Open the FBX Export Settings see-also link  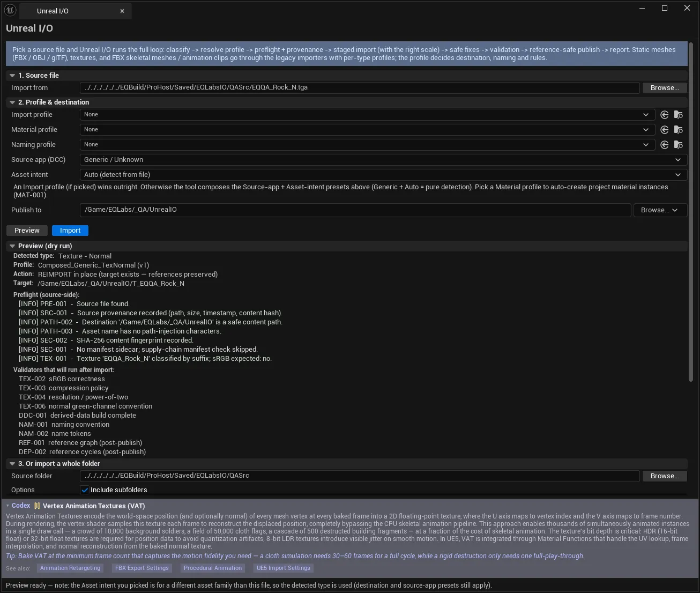click(x=142, y=568)
